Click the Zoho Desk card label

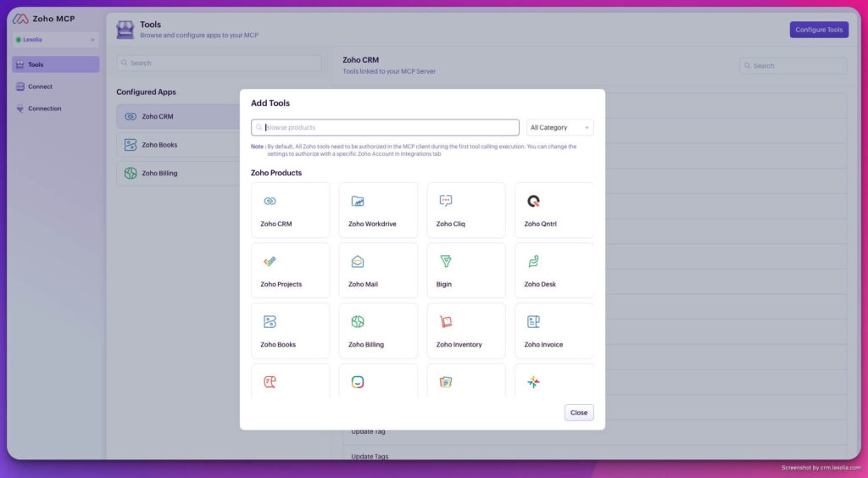coord(540,285)
